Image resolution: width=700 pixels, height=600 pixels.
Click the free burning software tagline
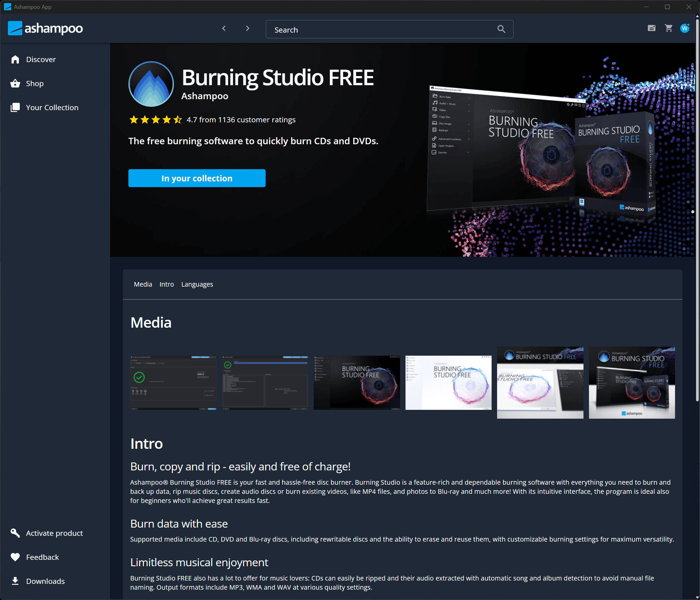pos(253,141)
